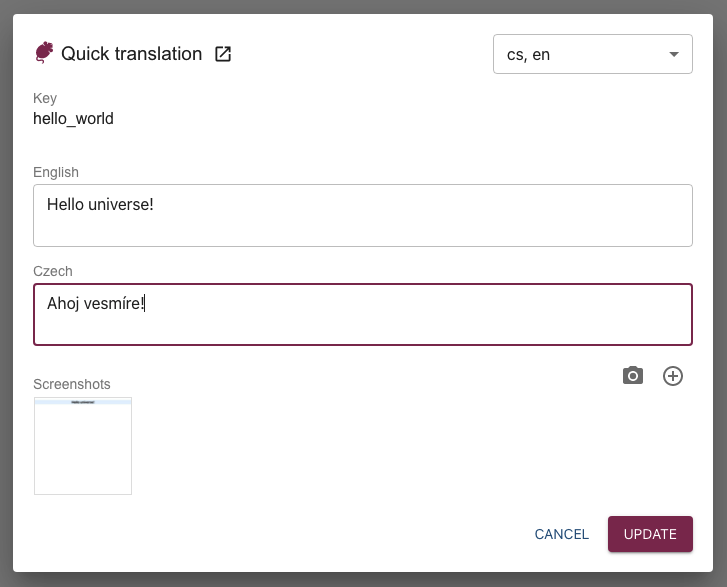The width and height of the screenshot is (727, 587).
Task: Click inside the English translation field
Action: [362, 226]
